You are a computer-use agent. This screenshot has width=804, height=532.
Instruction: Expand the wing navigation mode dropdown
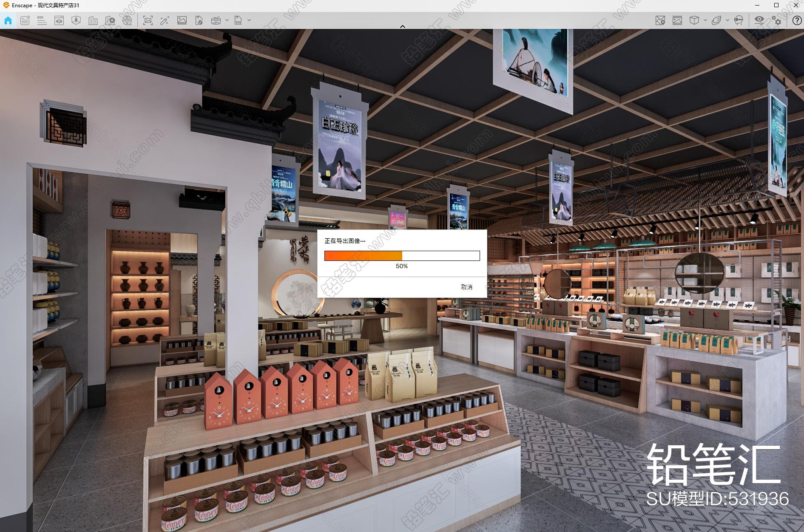pyautogui.click(x=727, y=20)
